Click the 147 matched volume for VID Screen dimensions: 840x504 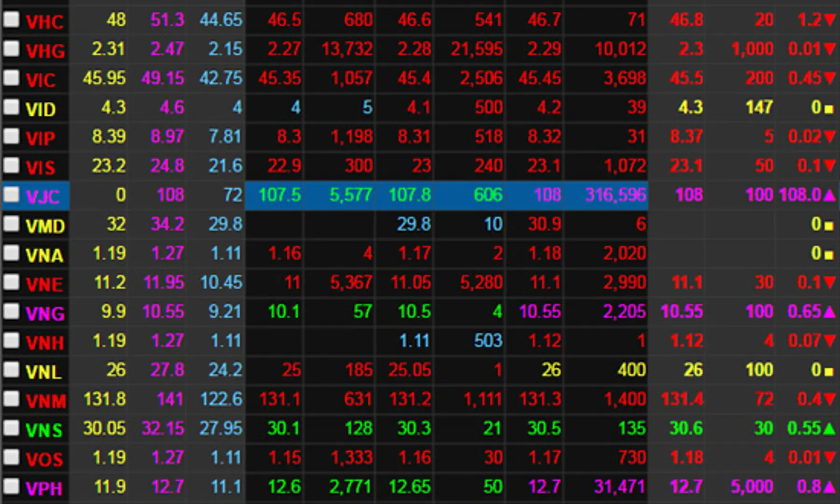coord(759,107)
